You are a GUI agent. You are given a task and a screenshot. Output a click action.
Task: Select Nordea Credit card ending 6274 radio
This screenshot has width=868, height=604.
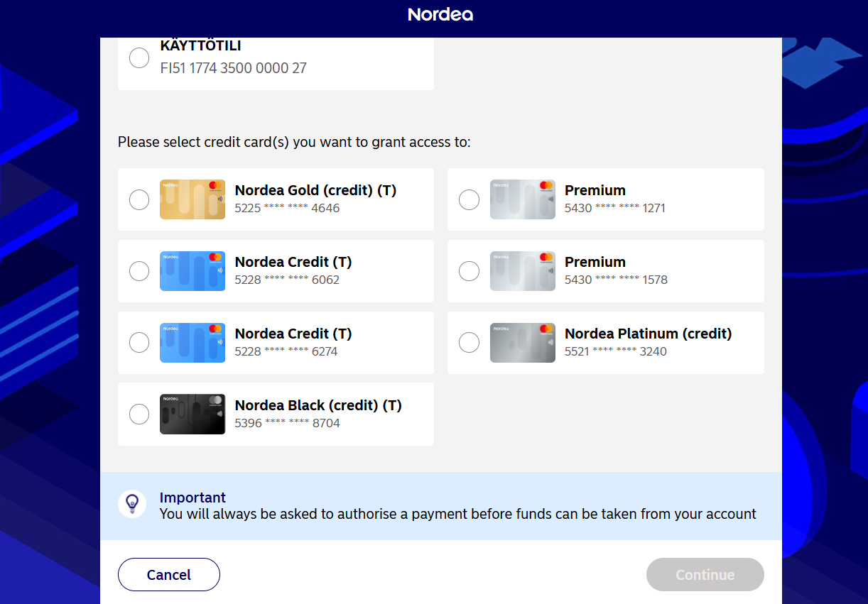(139, 343)
